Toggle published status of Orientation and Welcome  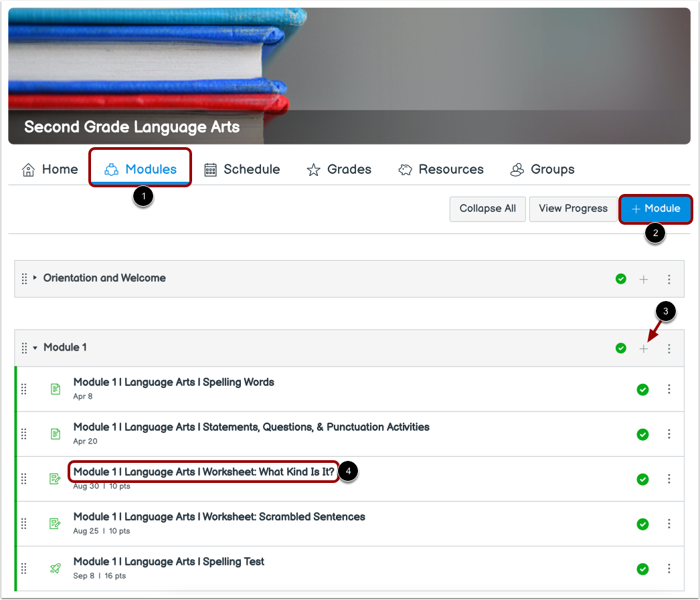[x=620, y=279]
